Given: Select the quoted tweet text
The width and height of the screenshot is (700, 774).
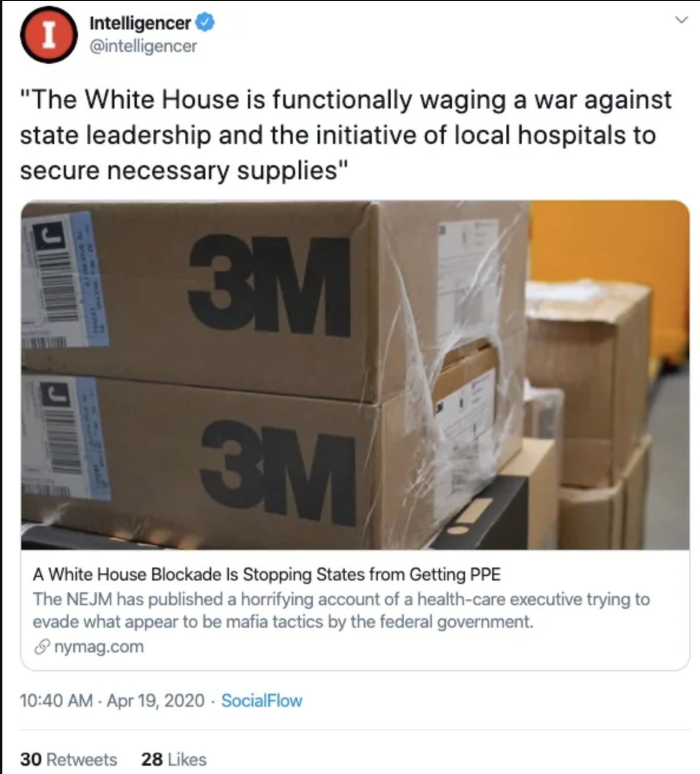Looking at the screenshot, I should 345,135.
